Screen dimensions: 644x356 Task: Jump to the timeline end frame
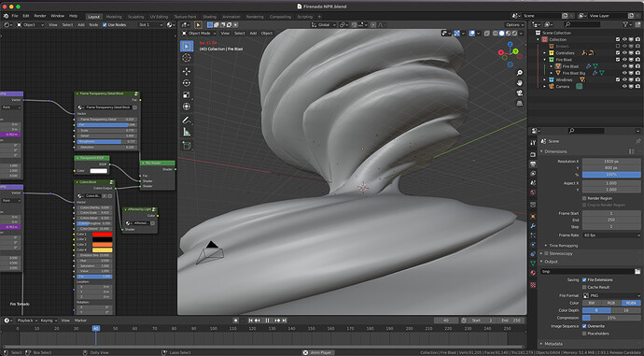[x=285, y=320]
